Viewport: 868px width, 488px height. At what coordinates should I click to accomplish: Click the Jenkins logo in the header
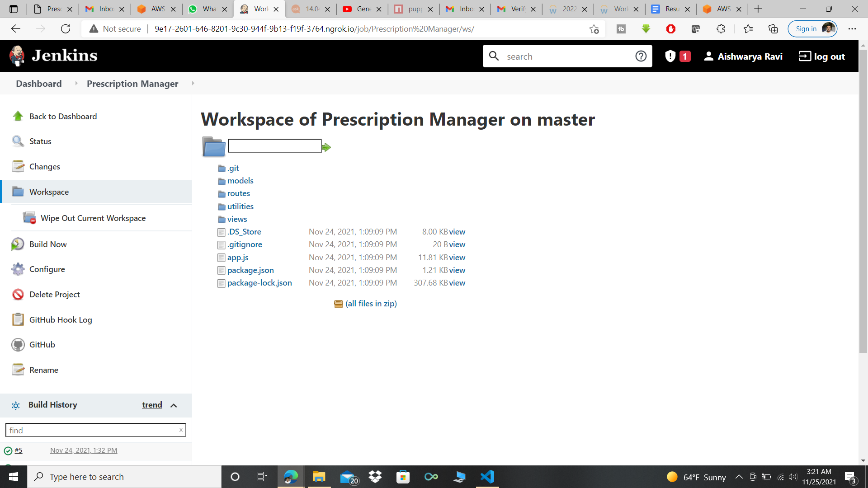click(53, 56)
